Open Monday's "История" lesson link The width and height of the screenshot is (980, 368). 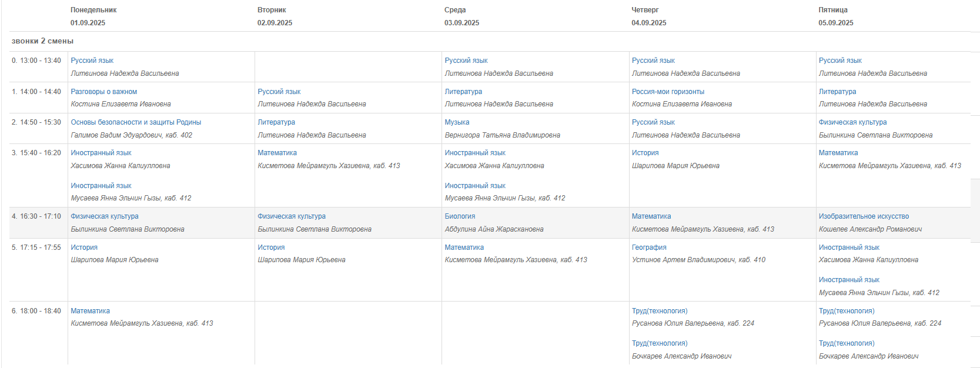(x=84, y=247)
